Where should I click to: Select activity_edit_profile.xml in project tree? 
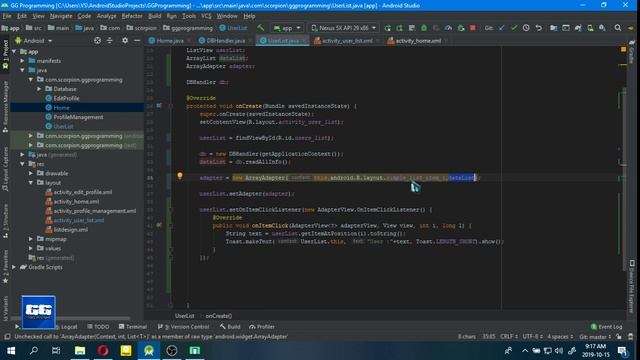click(x=83, y=192)
